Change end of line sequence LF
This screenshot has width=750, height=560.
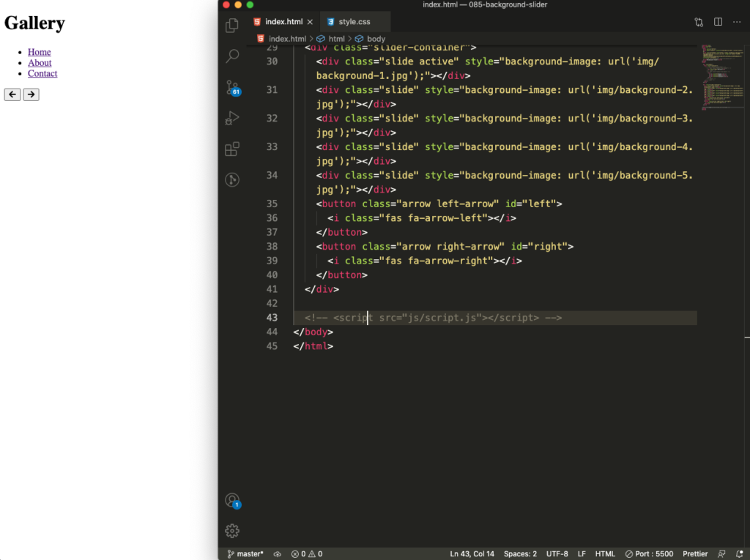click(582, 554)
